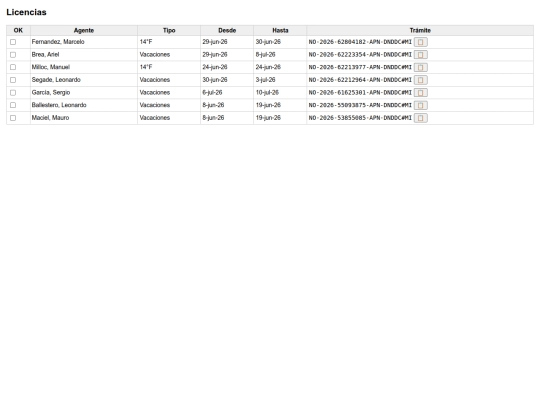This screenshot has height=405, width=540.
Task: Click Desde date 24-jun-26 for Milloc
Action: pos(215,67)
